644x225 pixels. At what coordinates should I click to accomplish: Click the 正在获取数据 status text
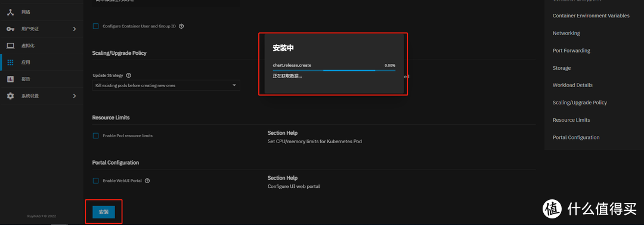click(287, 76)
